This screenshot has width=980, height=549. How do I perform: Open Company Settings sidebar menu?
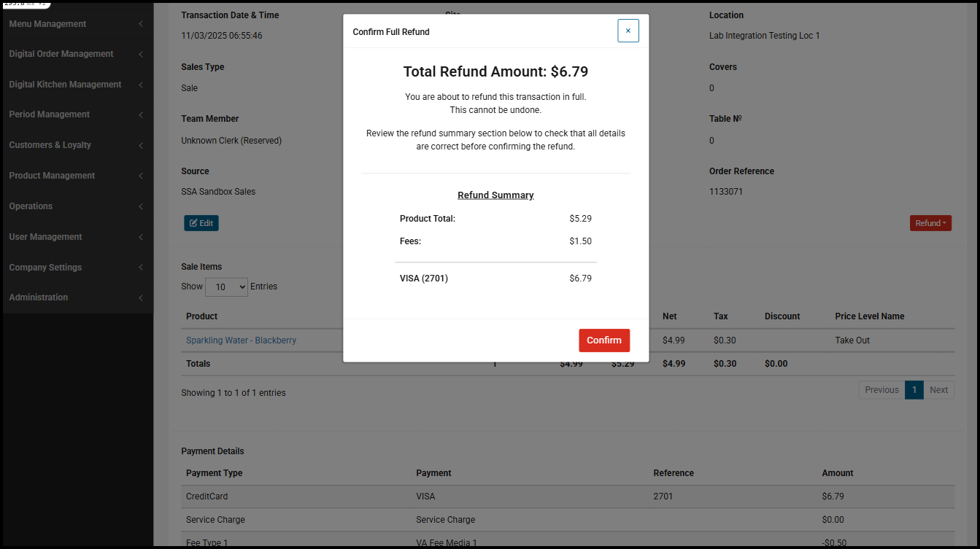pyautogui.click(x=45, y=268)
